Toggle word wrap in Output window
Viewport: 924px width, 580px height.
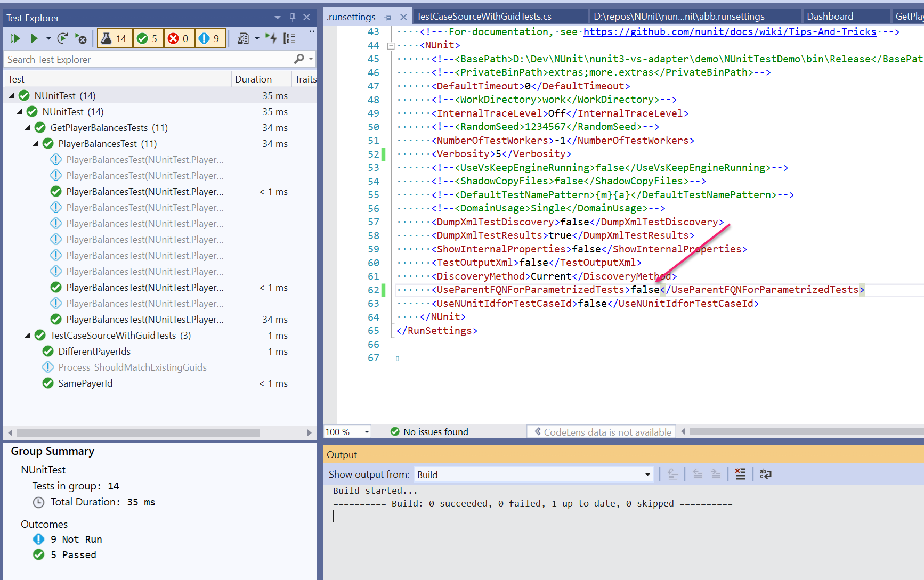pyautogui.click(x=765, y=474)
